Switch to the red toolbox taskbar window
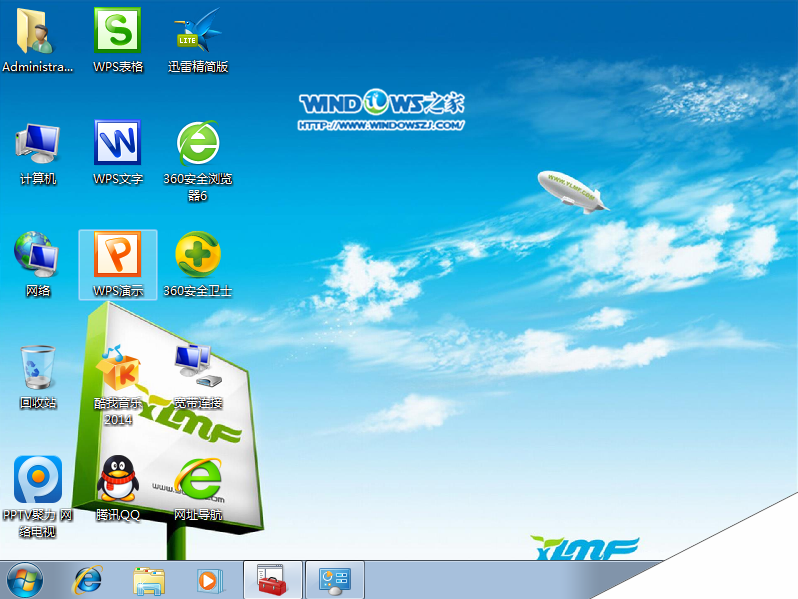Viewport: 798px width, 599px height. coord(271,579)
